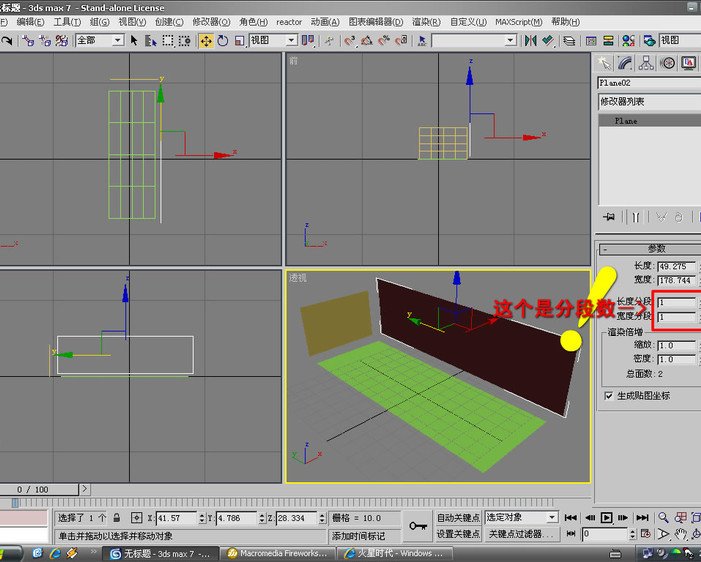Open the 编辑(E) menu
Screen dimensions: 701x562
(30, 22)
